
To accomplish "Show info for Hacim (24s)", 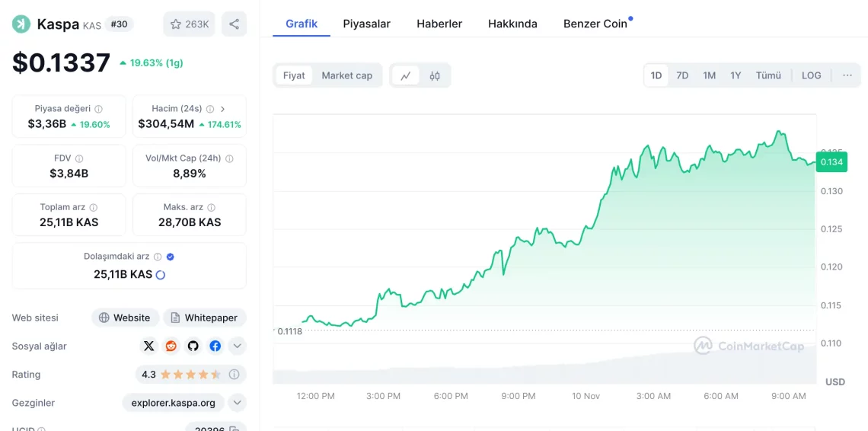I will pos(210,109).
